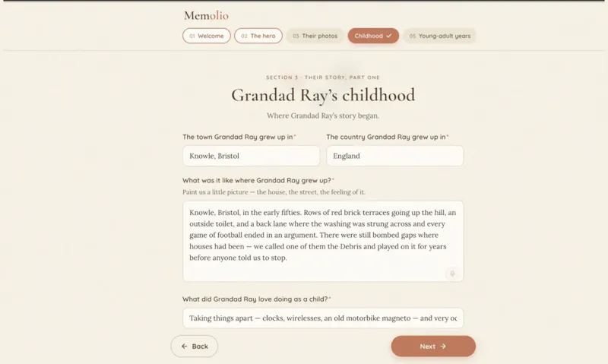Go to The hero step tab

258,36
